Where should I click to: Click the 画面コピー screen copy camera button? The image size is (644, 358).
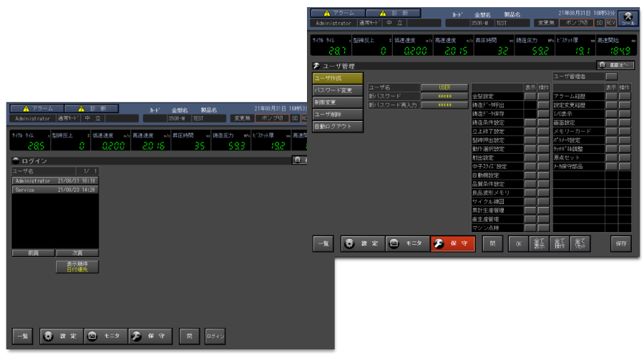616,65
